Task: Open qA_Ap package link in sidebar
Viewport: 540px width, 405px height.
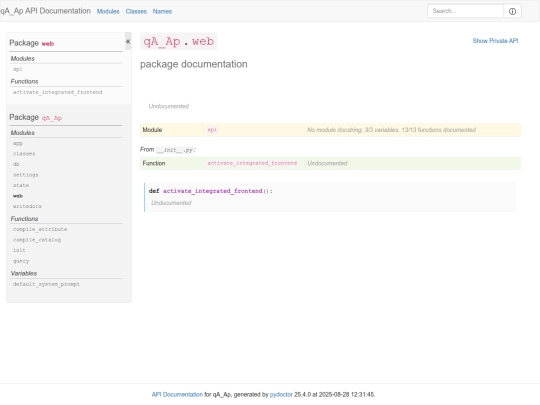Action: coord(52,118)
